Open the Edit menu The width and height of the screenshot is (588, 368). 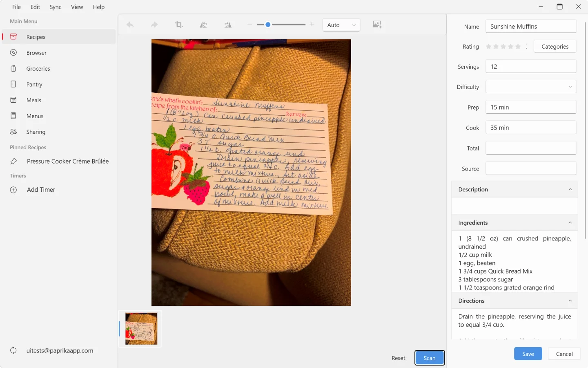(x=36, y=7)
